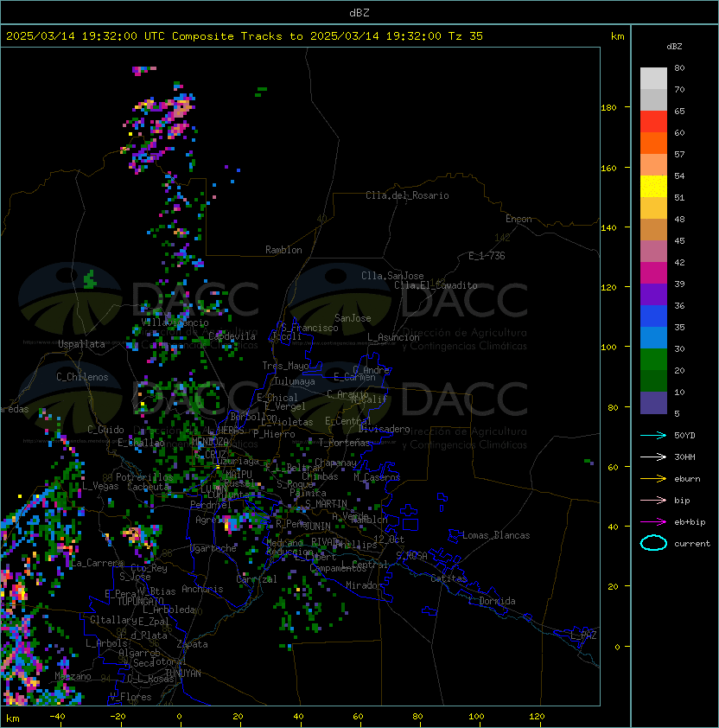719x728 pixels.
Task: Click the '50YD' legend label
Action: click(684, 436)
